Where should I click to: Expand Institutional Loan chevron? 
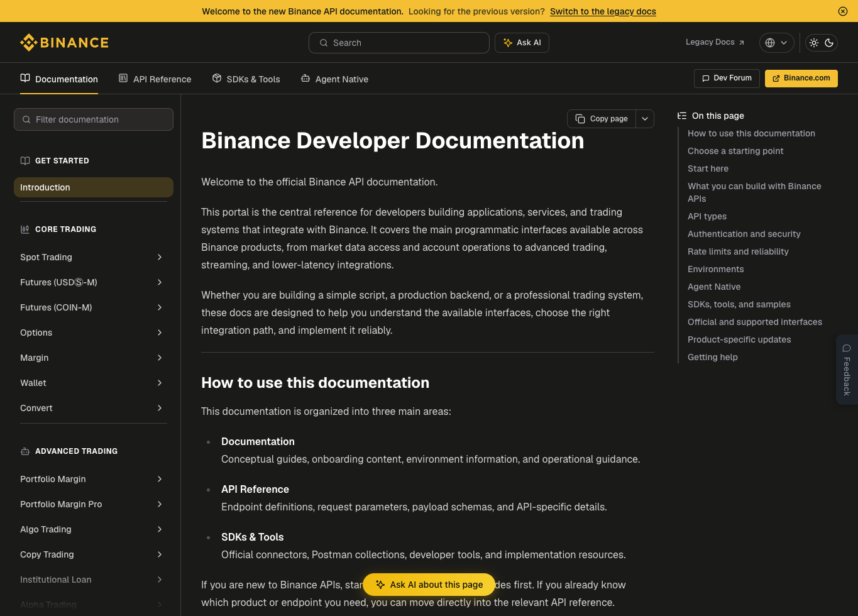click(x=160, y=580)
